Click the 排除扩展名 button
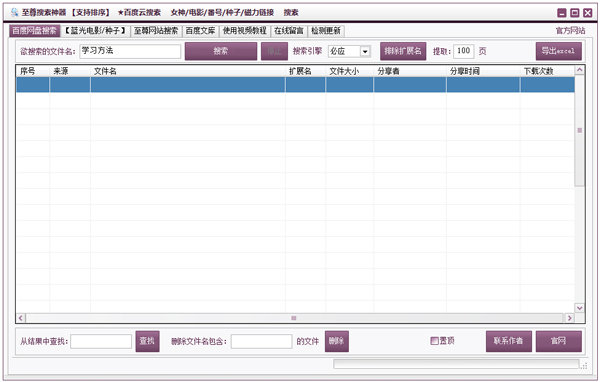 [x=403, y=51]
